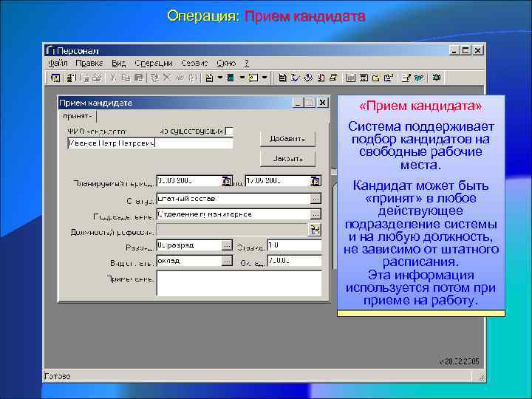This screenshot has height=399, width=532.
Task: Open the Сервис menu
Action: click(194, 63)
